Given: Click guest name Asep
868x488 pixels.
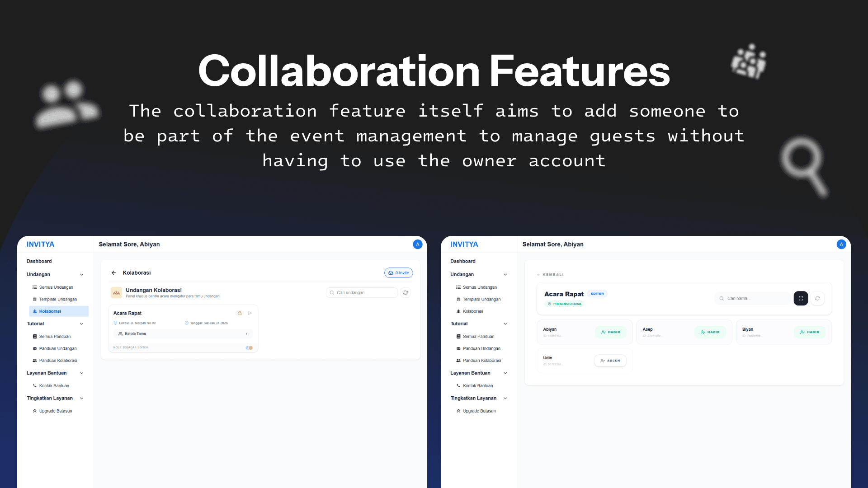Looking at the screenshot, I should [x=647, y=329].
